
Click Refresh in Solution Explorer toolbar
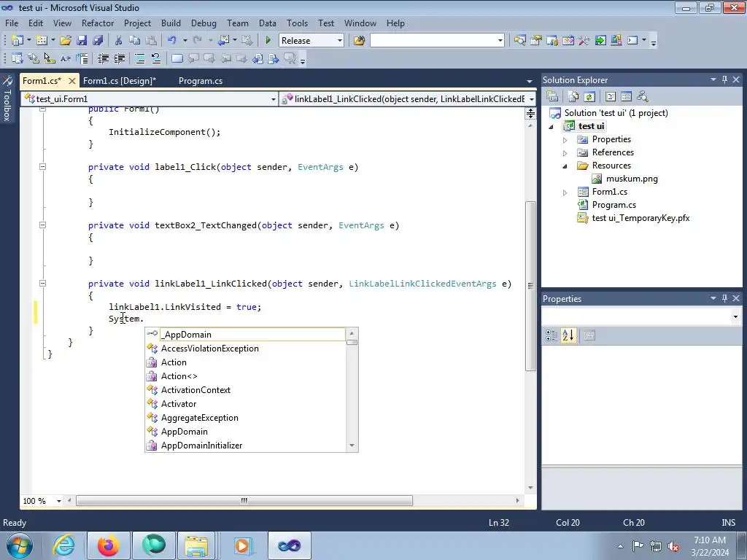pos(589,97)
